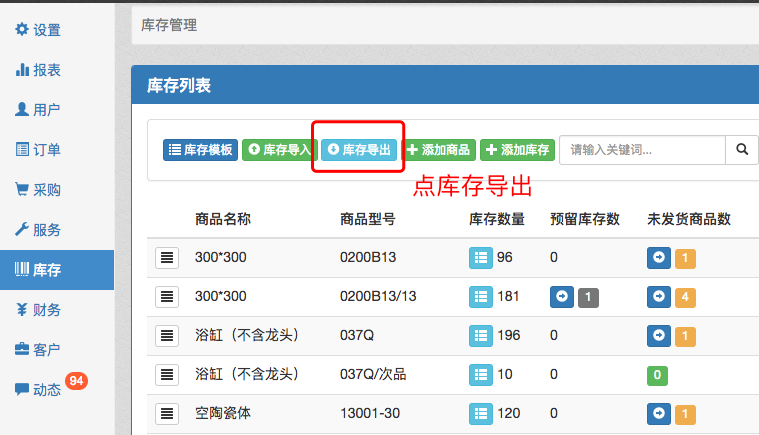Click orange badge 1 in 0200B13 row
Image resolution: width=759 pixels, height=435 pixels.
(x=685, y=258)
